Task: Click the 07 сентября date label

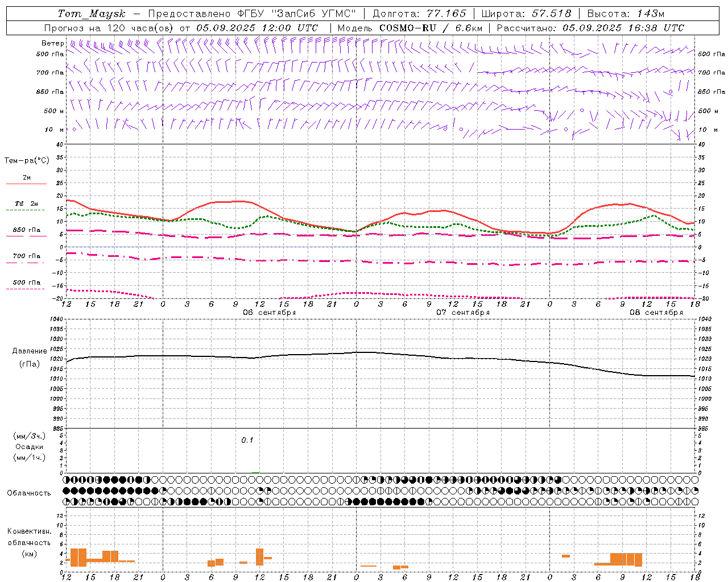Action: tap(463, 313)
